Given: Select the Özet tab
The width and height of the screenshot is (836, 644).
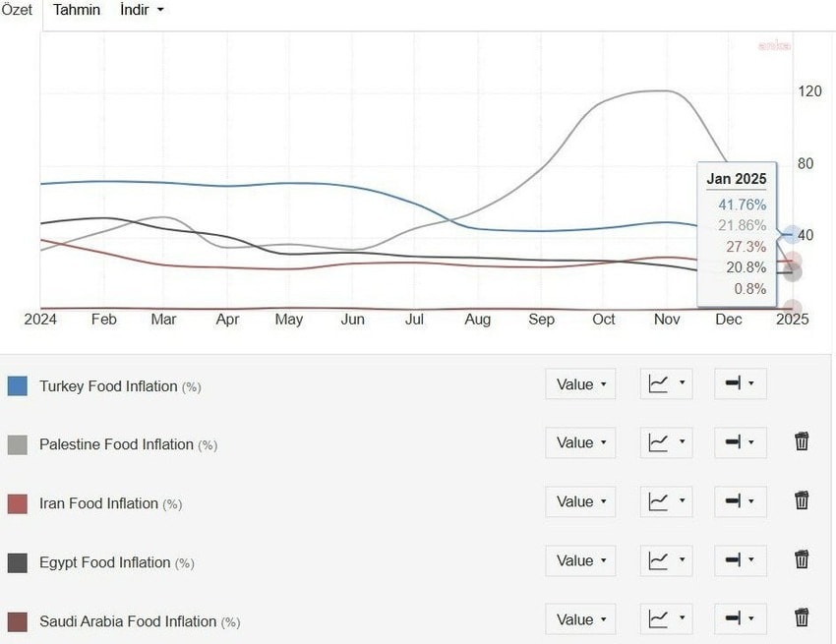Looking at the screenshot, I should (17, 10).
